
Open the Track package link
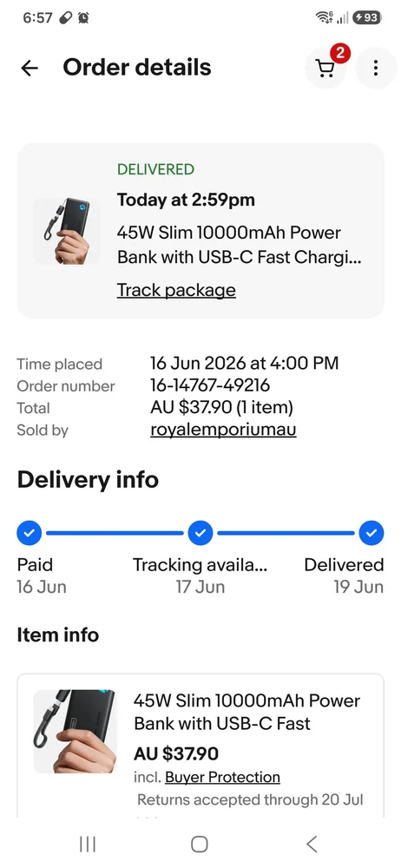point(176,290)
